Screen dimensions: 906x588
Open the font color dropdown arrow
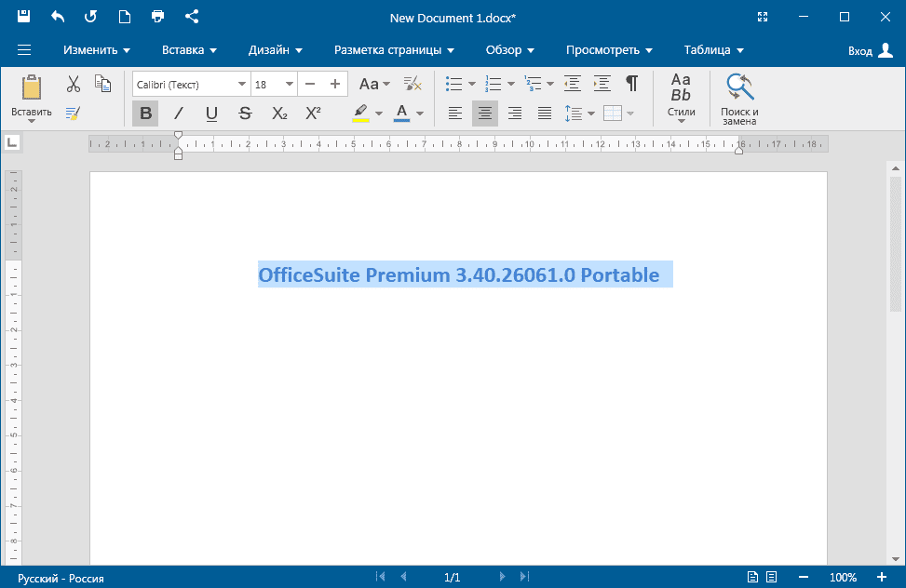[x=420, y=114]
